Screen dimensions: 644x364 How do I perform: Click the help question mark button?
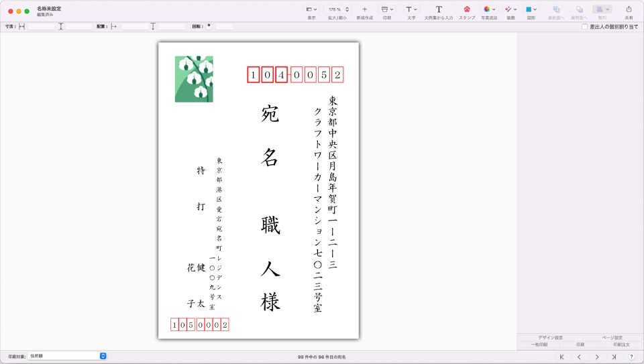[631, 357]
